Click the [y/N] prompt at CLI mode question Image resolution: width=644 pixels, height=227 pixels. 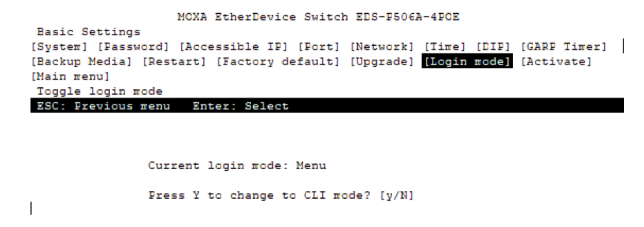click(x=397, y=195)
